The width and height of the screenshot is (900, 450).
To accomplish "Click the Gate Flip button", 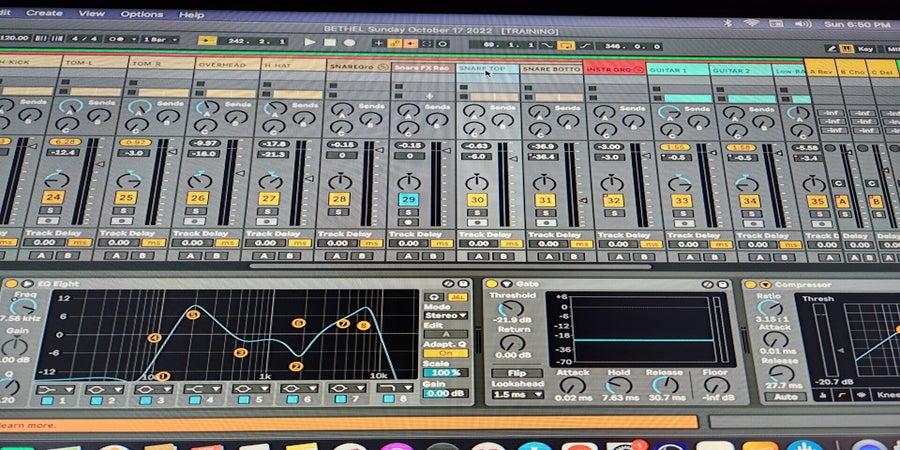I will (517, 373).
